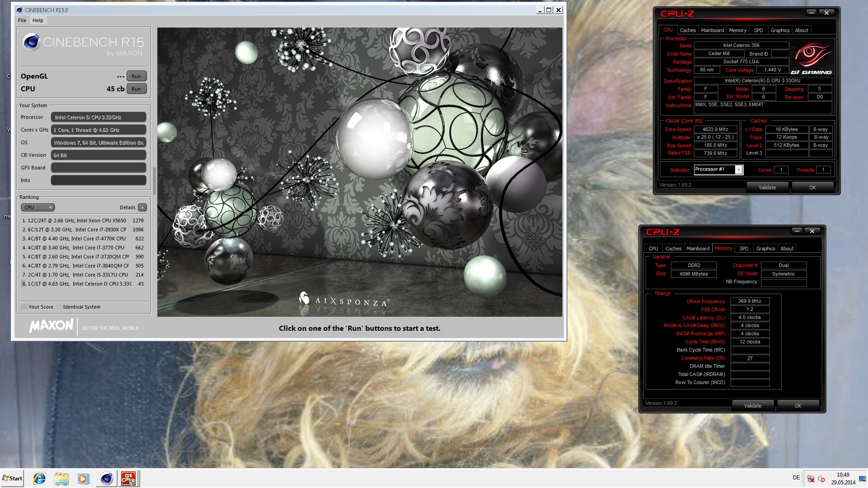Click the Multiplier value x 25.0
Image resolution: width=868 pixels, height=488 pixels.
(x=715, y=137)
